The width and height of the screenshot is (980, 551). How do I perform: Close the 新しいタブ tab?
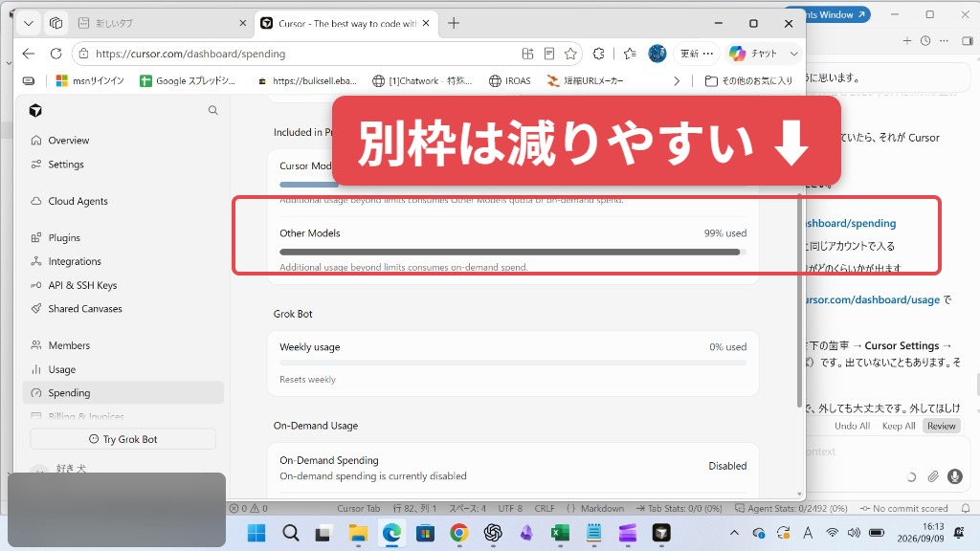coord(242,23)
